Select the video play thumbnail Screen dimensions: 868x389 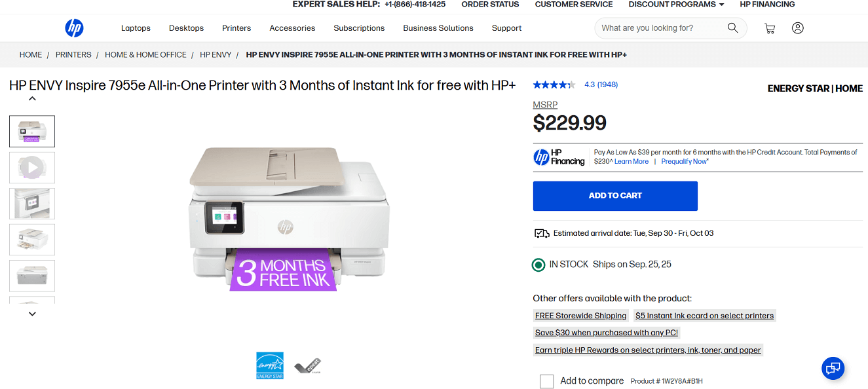click(31, 167)
